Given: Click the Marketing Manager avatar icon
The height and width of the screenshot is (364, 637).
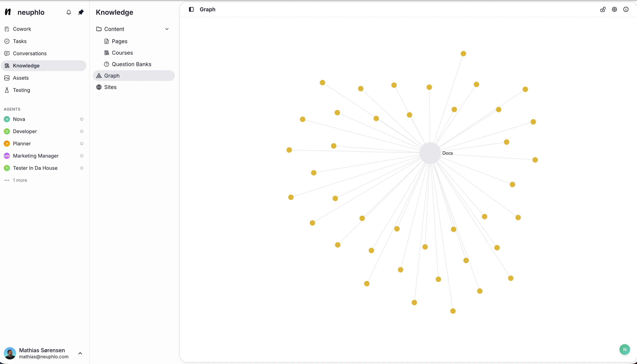Looking at the screenshot, I should point(7,156).
